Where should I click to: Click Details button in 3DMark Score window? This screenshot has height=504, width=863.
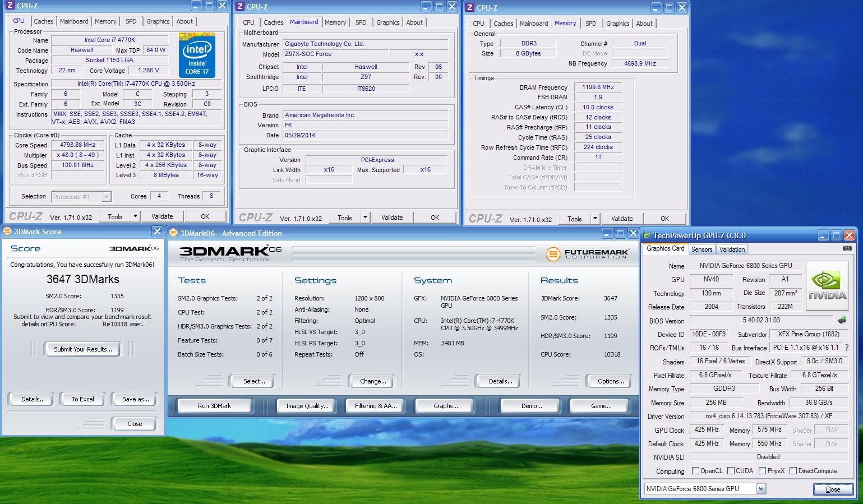33,399
